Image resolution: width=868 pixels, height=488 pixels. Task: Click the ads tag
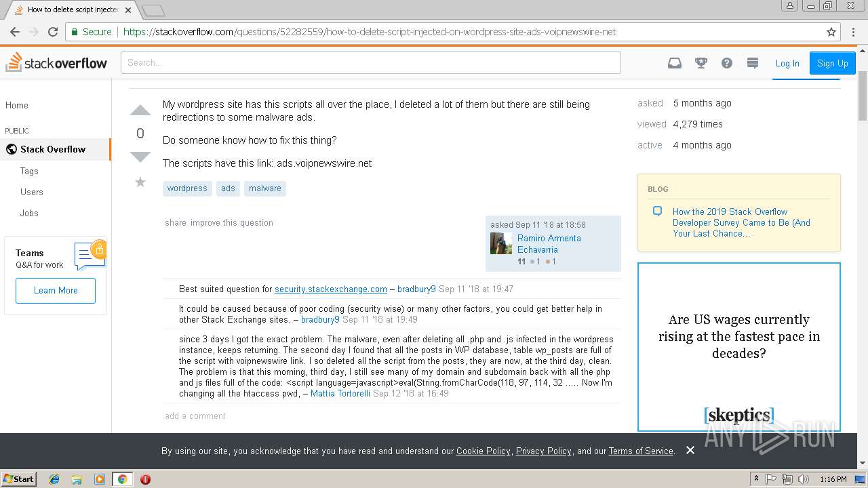(228, 188)
